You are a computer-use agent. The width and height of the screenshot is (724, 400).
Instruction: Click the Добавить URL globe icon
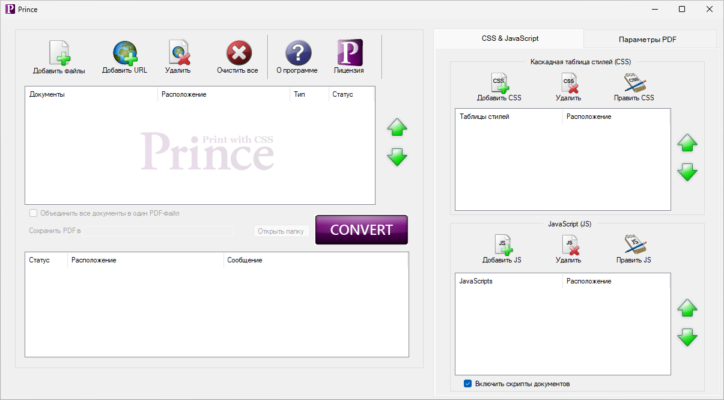pos(125,53)
